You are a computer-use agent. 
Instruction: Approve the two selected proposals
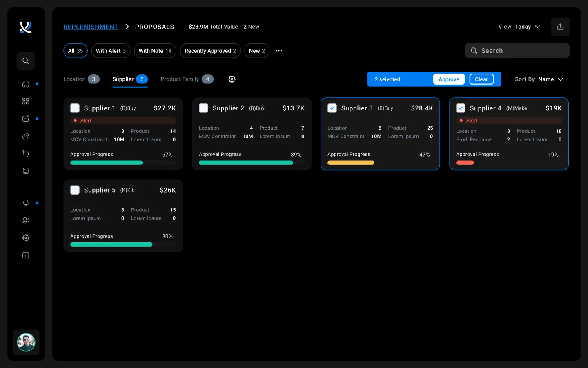click(448, 79)
